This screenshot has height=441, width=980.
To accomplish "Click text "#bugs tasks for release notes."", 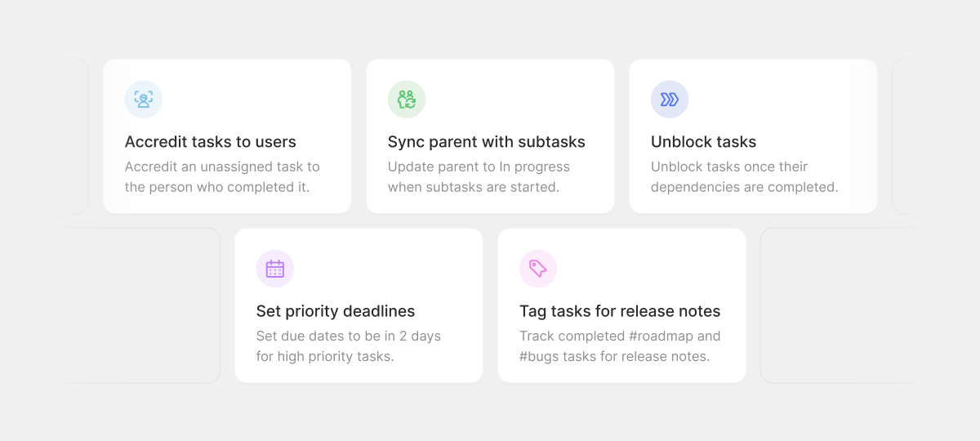I will (615, 356).
